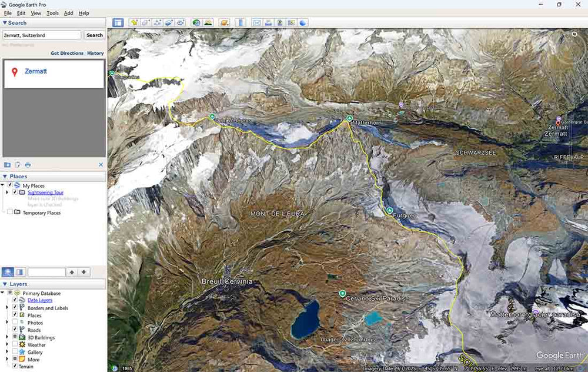The image size is (588, 372).
Task: Open the Ruler tool
Action: pos(240,22)
